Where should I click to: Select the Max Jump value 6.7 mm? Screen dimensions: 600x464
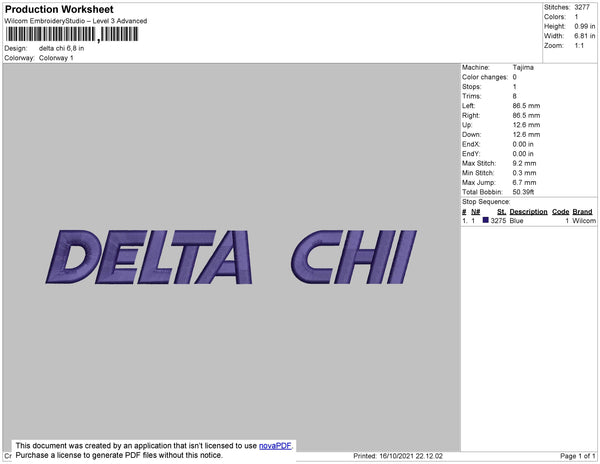(525, 182)
